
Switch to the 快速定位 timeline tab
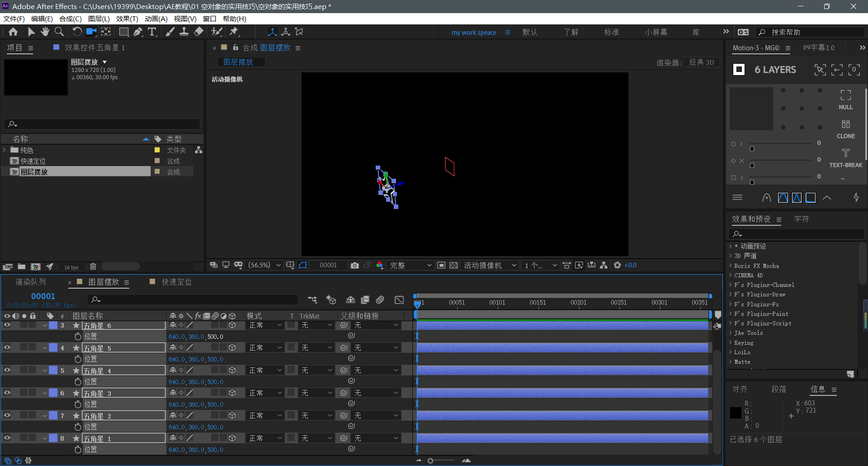176,282
